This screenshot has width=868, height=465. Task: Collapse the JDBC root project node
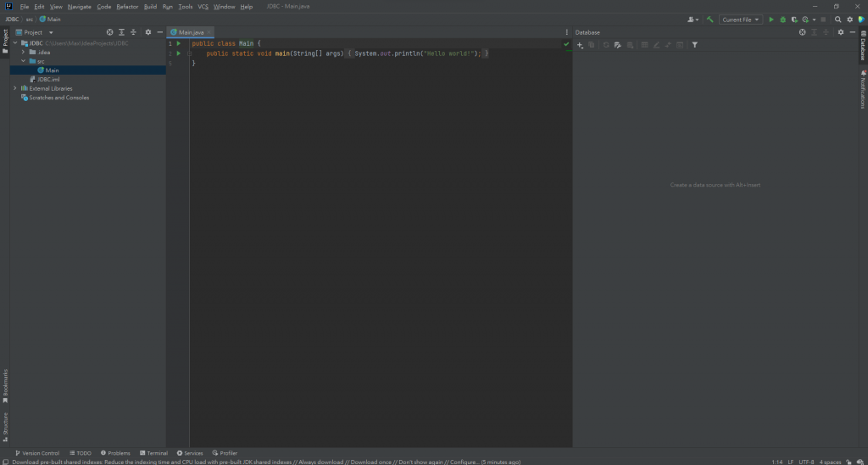[15, 43]
